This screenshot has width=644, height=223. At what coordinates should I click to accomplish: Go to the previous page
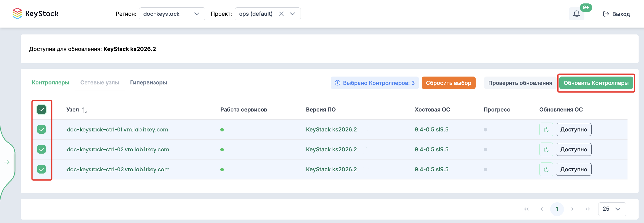click(x=542, y=209)
